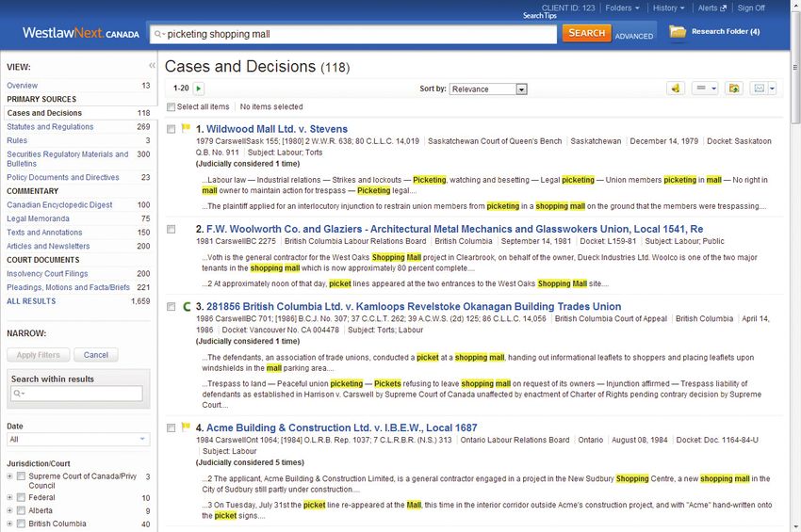Click the Cancel button under Narrow
This screenshot has height=532, width=801.
(96, 355)
